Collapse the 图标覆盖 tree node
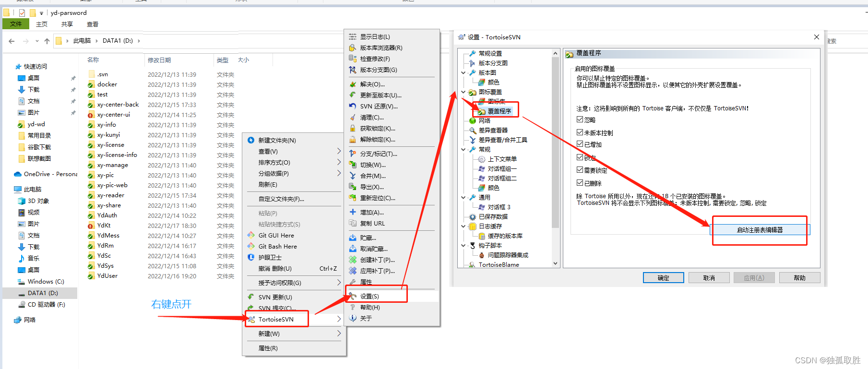This screenshot has height=369, width=868. (463, 92)
